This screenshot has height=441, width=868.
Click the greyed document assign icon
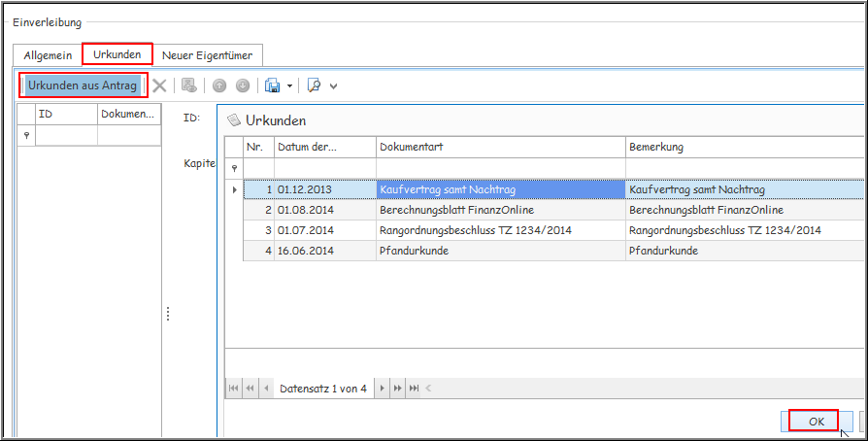(x=189, y=85)
